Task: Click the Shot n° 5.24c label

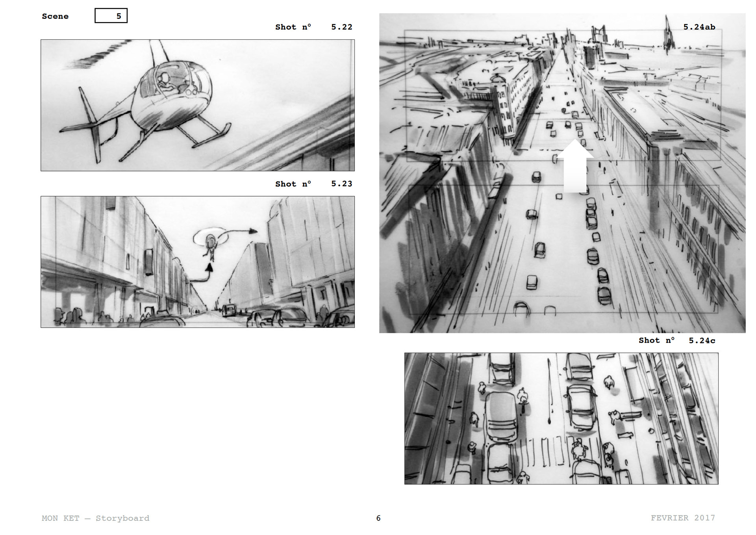Action: pos(676,340)
